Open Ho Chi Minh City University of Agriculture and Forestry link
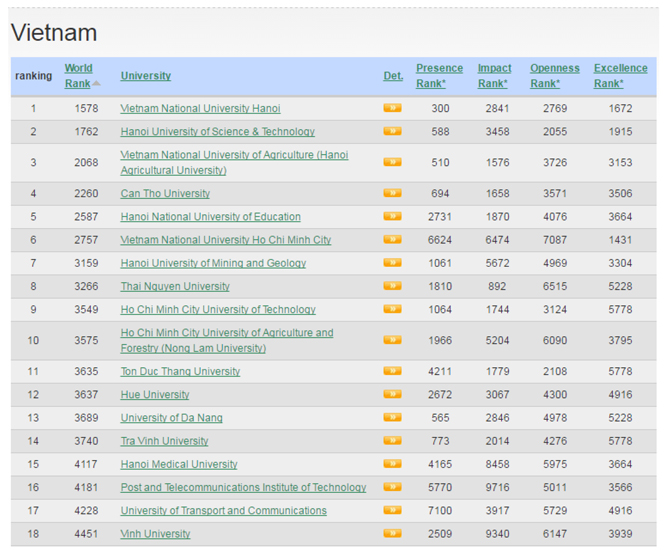The image size is (669, 550). pyautogui.click(x=227, y=340)
